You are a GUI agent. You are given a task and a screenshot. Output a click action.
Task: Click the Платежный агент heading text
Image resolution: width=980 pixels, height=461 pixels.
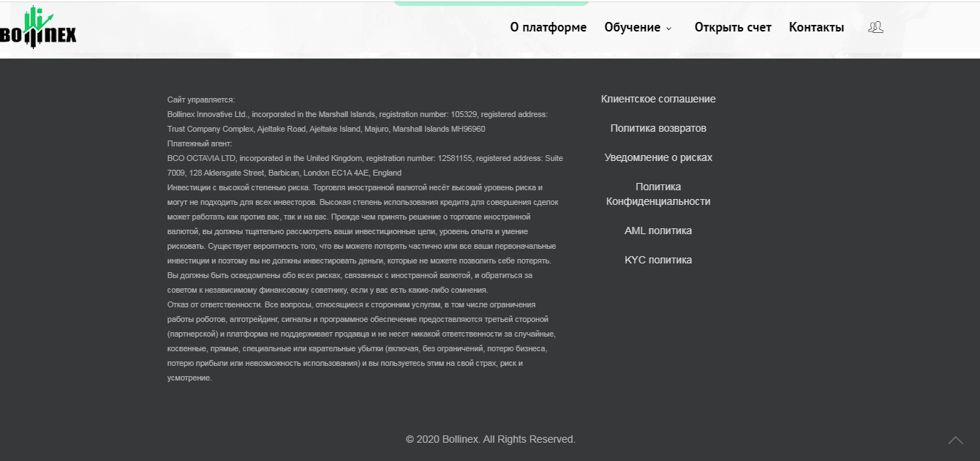200,143
